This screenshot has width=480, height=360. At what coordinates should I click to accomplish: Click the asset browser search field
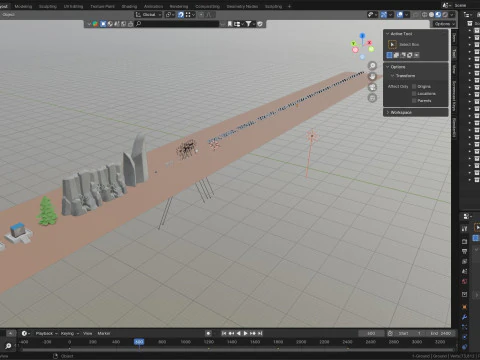(x=177, y=24)
